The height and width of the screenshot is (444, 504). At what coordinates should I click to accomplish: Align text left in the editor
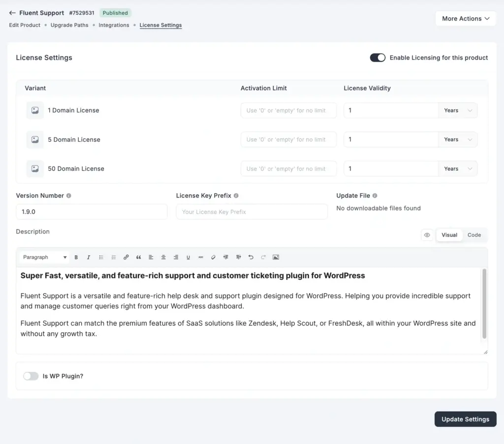coord(151,257)
